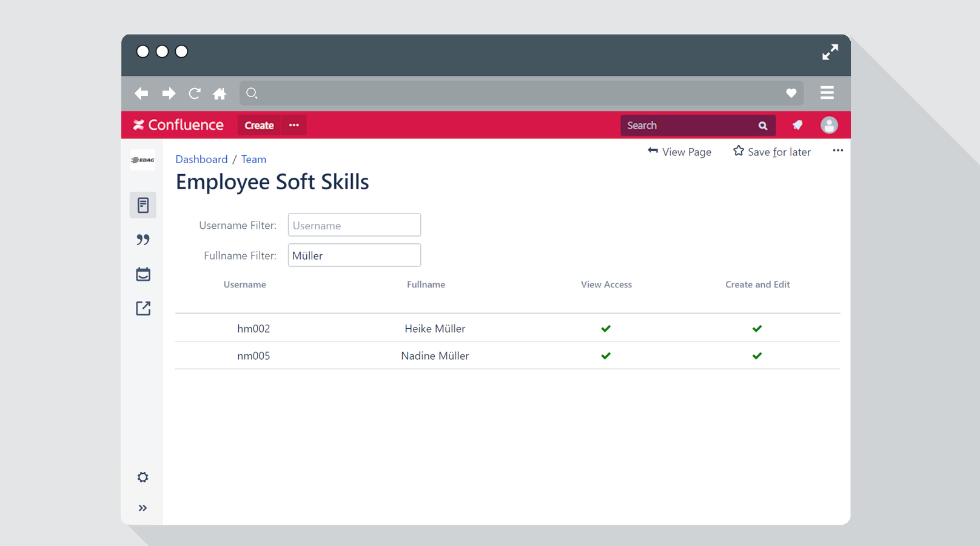
Task: Toggle Create and Edit check for Heike Müller
Action: [757, 329]
